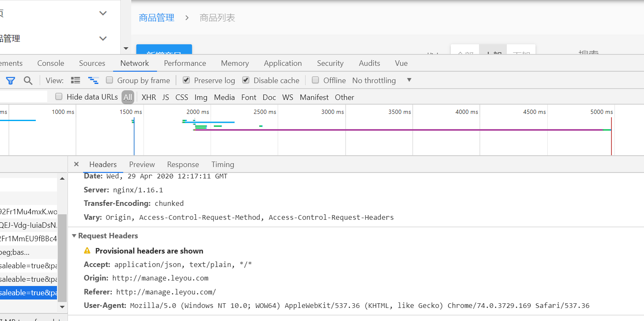This screenshot has width=644, height=321.
Task: Click the request list scrollbar thumb
Action: point(62,258)
